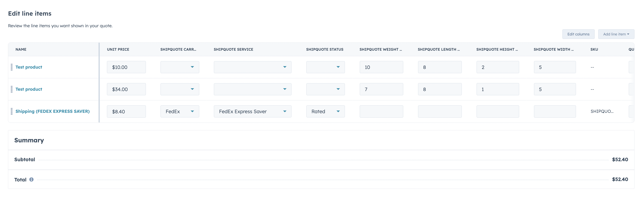Click the drag handle on the Shipping row
The width and height of the screenshot is (644, 218).
pyautogui.click(x=11, y=111)
